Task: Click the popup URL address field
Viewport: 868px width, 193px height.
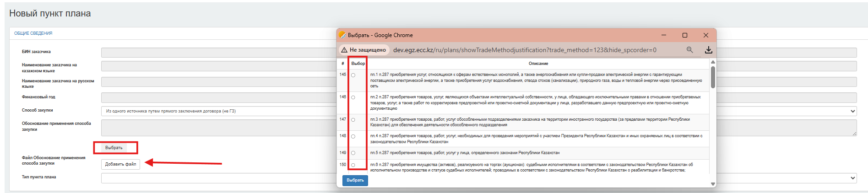Action: tap(524, 50)
